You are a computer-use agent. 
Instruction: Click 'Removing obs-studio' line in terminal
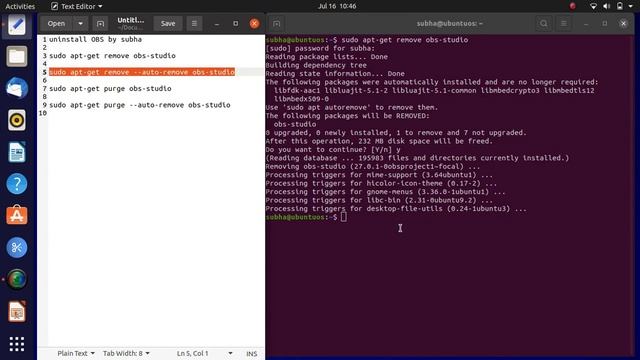pos(373,167)
